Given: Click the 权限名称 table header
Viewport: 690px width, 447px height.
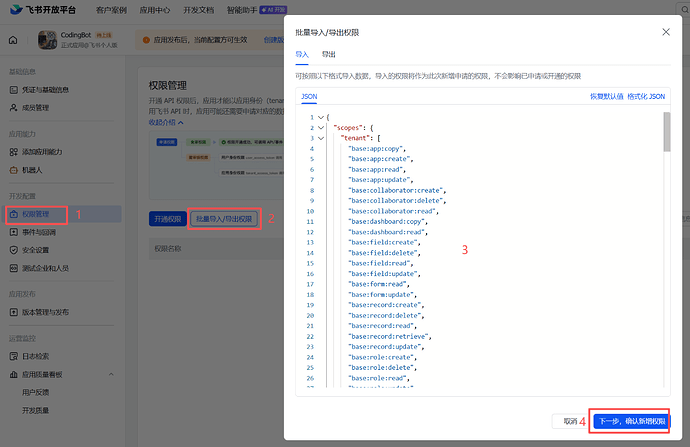Looking at the screenshot, I should (168, 249).
